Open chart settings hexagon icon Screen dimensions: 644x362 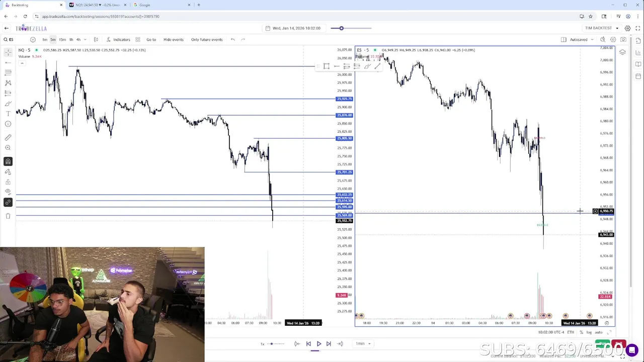(613, 40)
